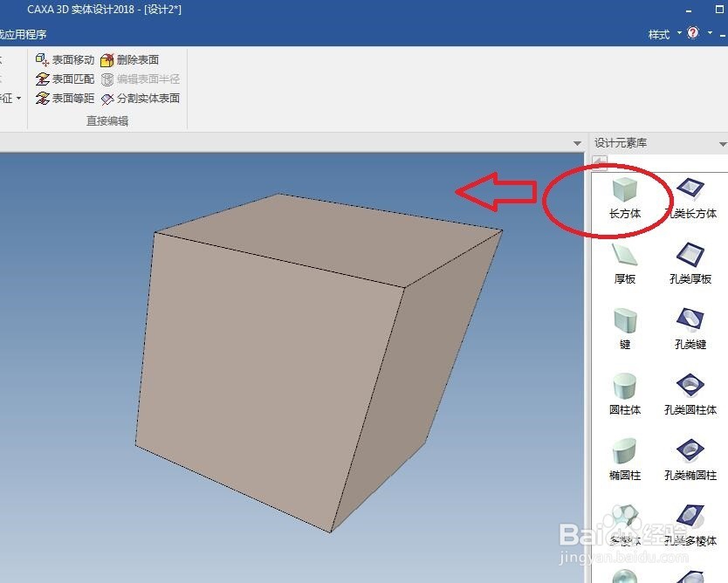Choose the 孔类键 hole key element
728x583 pixels.
[x=690, y=329]
